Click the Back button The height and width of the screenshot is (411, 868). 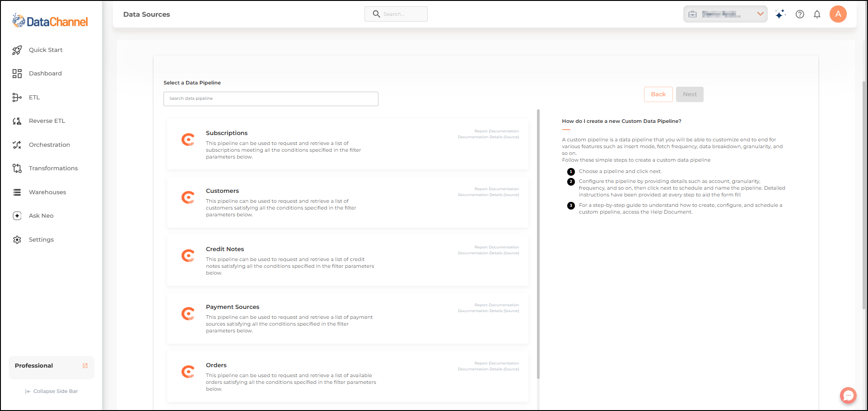(x=658, y=94)
